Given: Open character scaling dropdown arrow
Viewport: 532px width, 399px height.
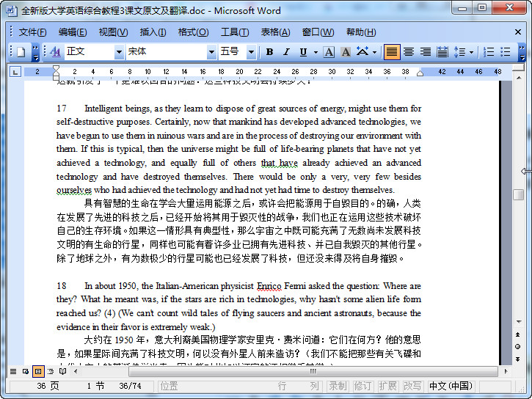Looking at the screenshot, I should pos(374,52).
